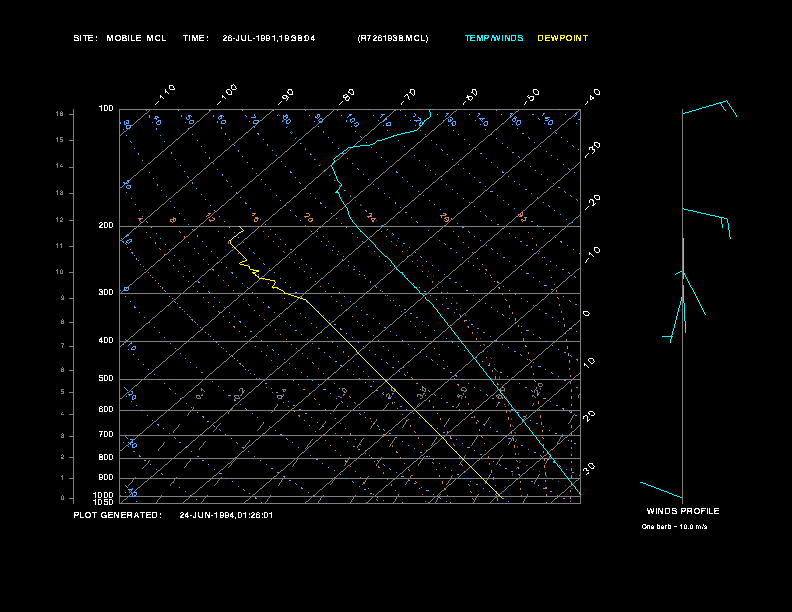The height and width of the screenshot is (612, 792).
Task: Click height scale value 15 at far left
Action: (x=60, y=140)
